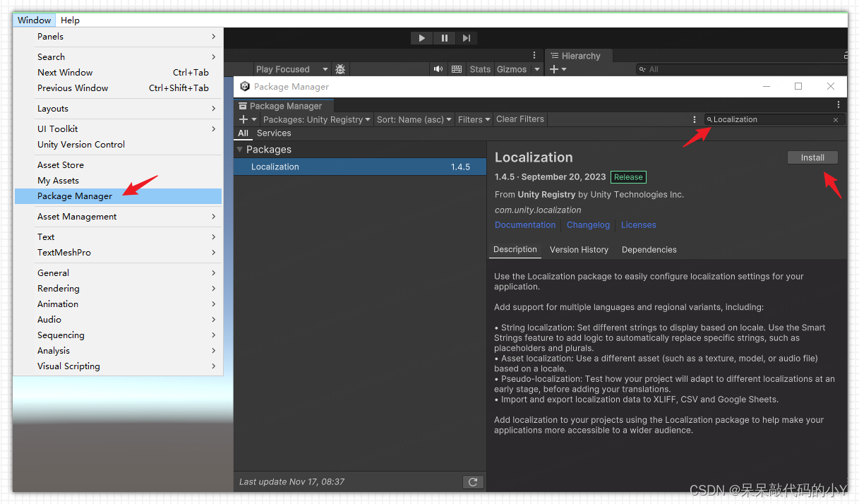Open the add package plus dropdown
The width and height of the screenshot is (859, 504).
(248, 120)
